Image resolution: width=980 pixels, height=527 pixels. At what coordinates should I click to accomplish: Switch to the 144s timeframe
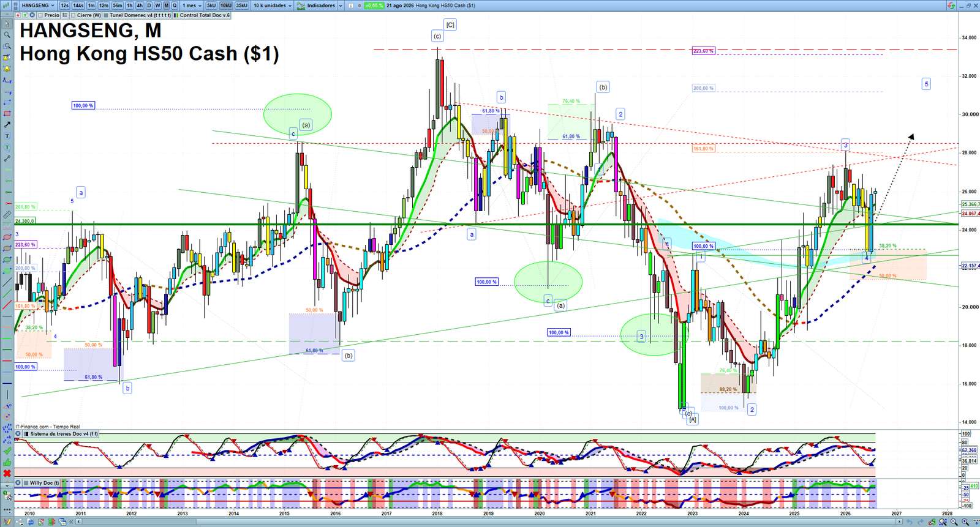[x=78, y=6]
